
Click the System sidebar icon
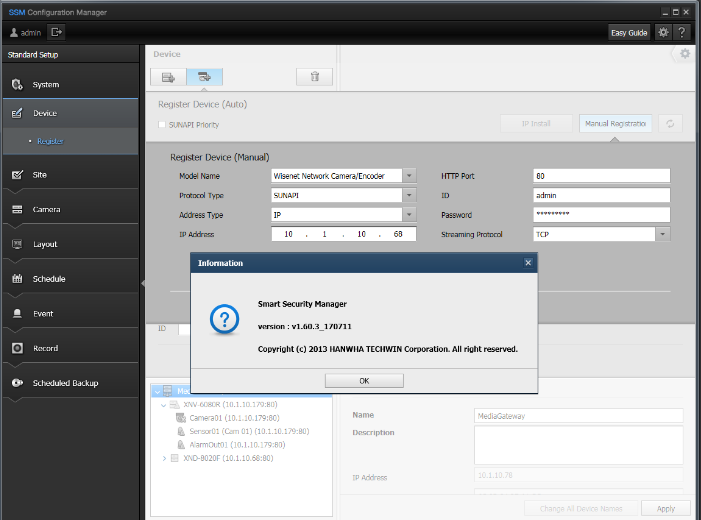coord(17,85)
